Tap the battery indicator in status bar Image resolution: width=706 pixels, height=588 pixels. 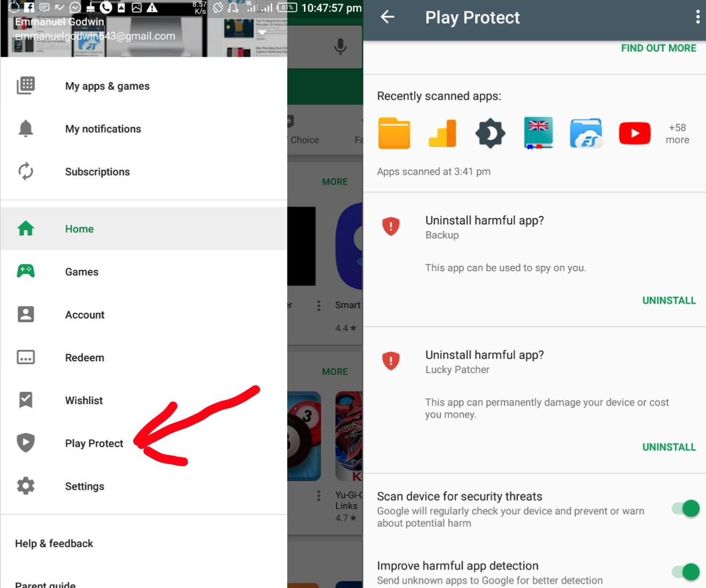tap(287, 7)
